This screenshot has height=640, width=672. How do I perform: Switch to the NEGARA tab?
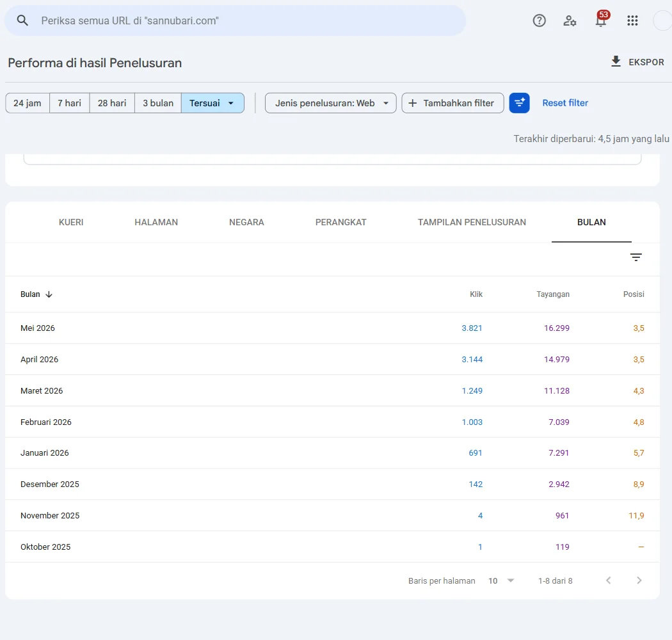click(x=246, y=222)
